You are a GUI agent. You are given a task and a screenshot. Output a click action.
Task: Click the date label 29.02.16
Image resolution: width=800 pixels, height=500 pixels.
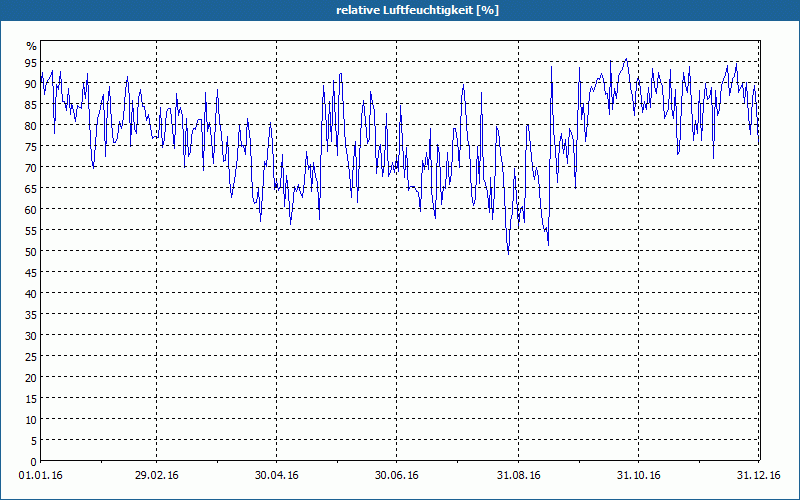[157, 476]
